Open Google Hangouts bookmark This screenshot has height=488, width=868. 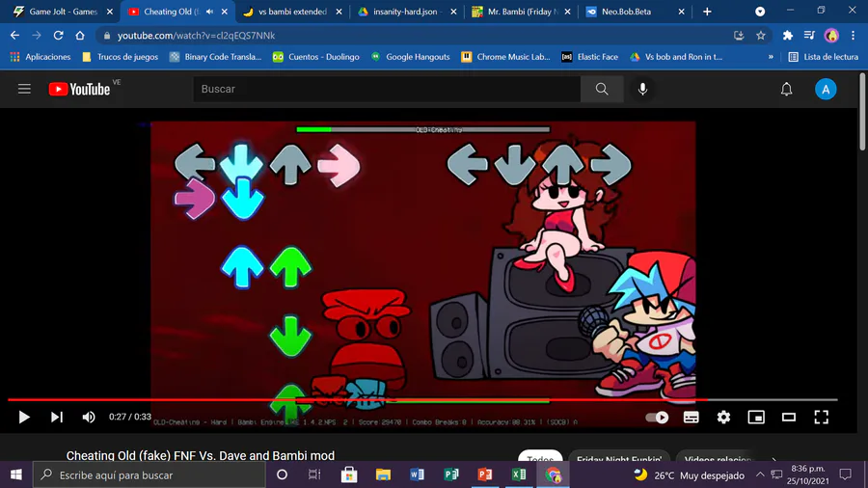[410, 57]
